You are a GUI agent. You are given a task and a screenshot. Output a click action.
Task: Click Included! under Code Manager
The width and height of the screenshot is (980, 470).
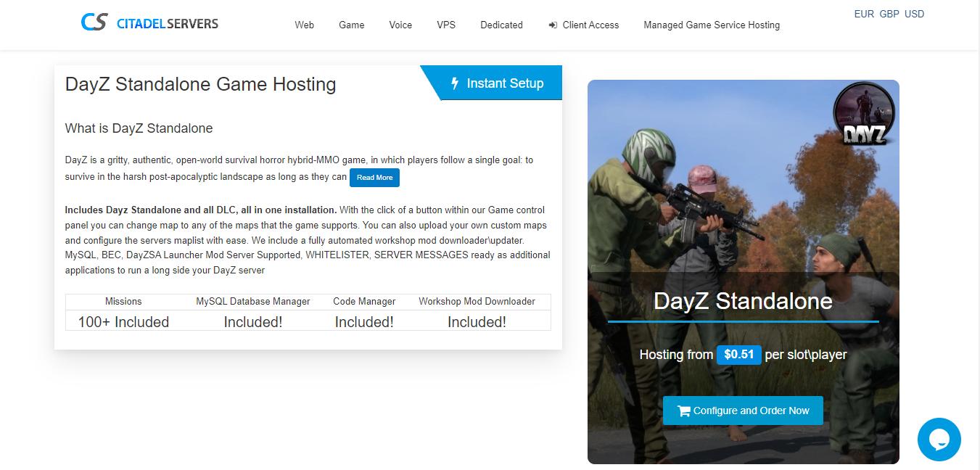click(364, 321)
